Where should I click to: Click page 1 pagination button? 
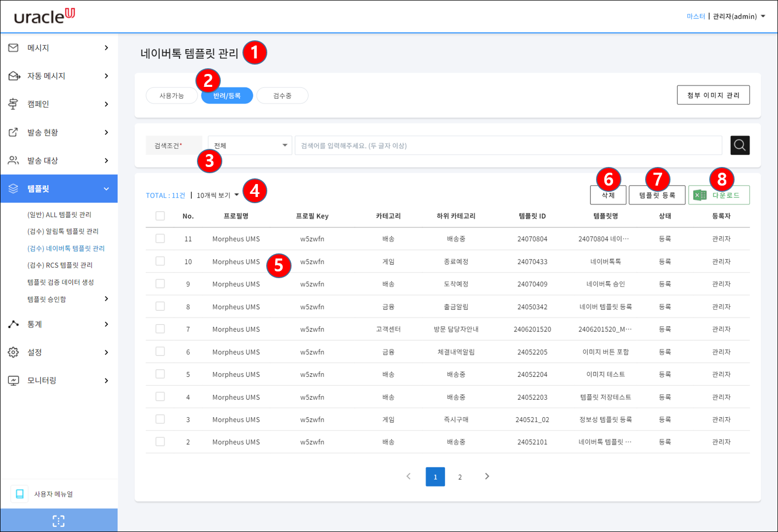tap(435, 477)
